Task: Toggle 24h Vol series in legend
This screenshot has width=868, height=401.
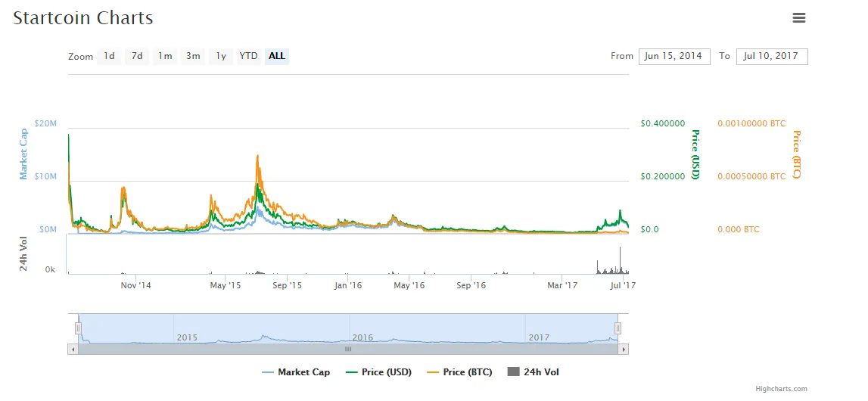Action: [533, 372]
